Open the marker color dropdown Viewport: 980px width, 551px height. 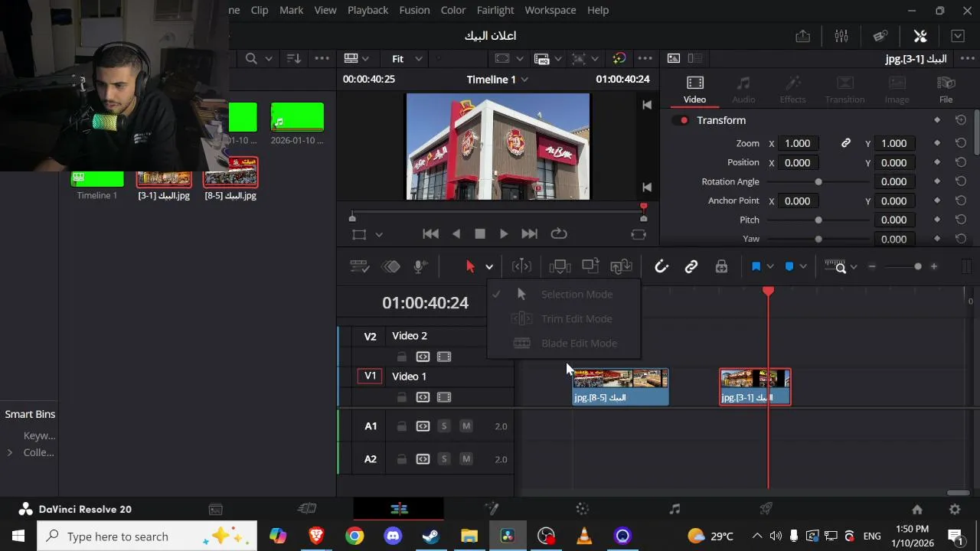pyautogui.click(x=803, y=266)
